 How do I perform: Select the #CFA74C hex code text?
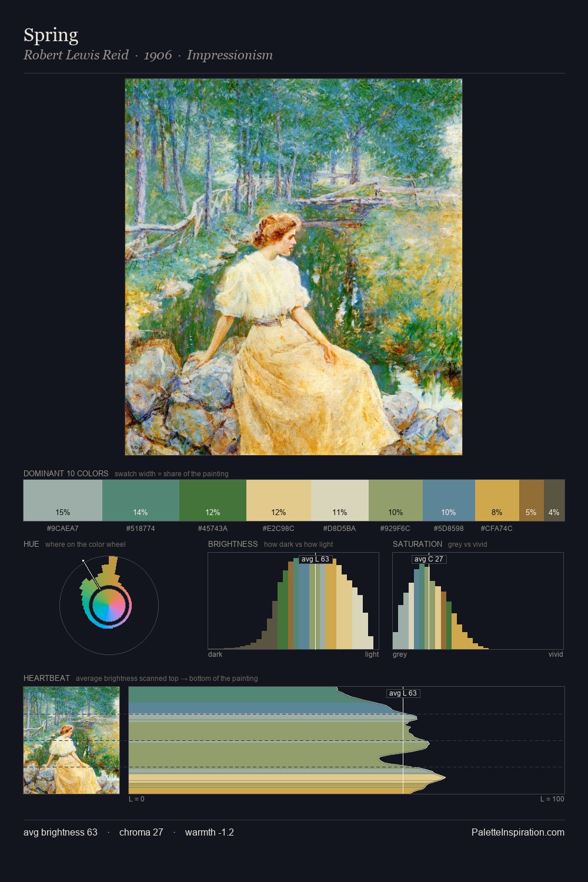[x=497, y=529]
